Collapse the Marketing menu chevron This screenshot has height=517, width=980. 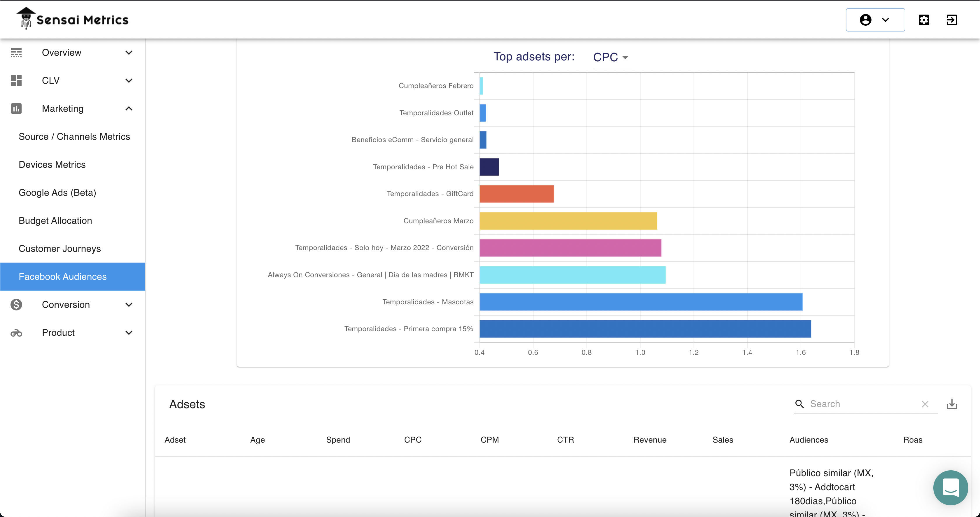tap(129, 109)
